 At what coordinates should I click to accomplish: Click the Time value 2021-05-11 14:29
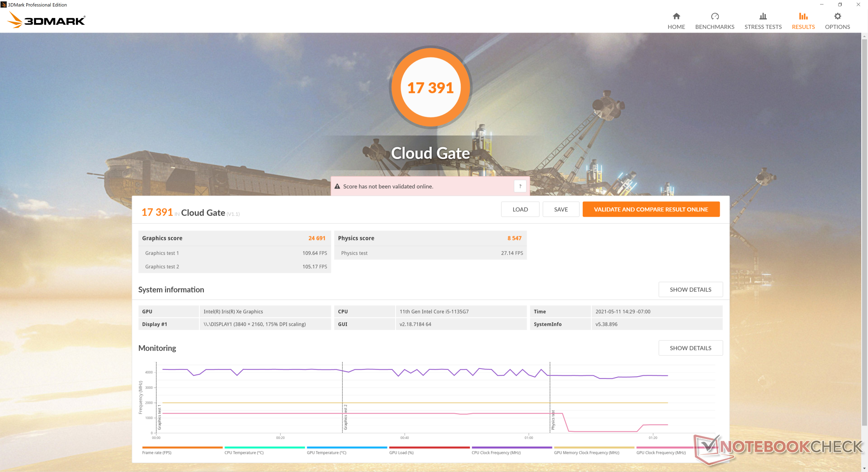623,312
